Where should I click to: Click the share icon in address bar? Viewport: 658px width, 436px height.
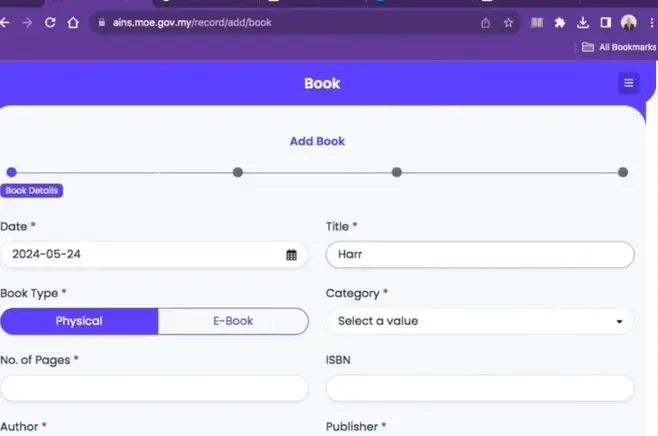point(486,22)
